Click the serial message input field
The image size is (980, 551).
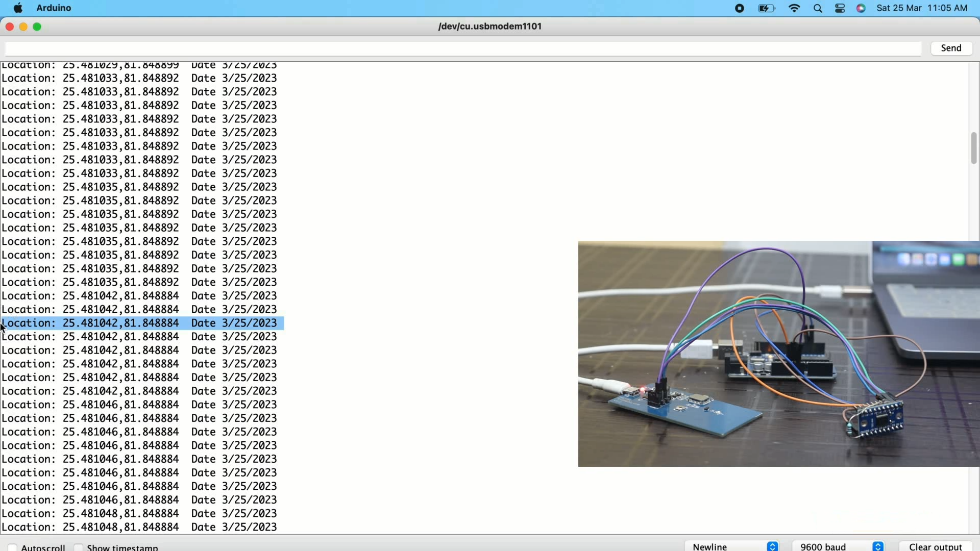[463, 49]
